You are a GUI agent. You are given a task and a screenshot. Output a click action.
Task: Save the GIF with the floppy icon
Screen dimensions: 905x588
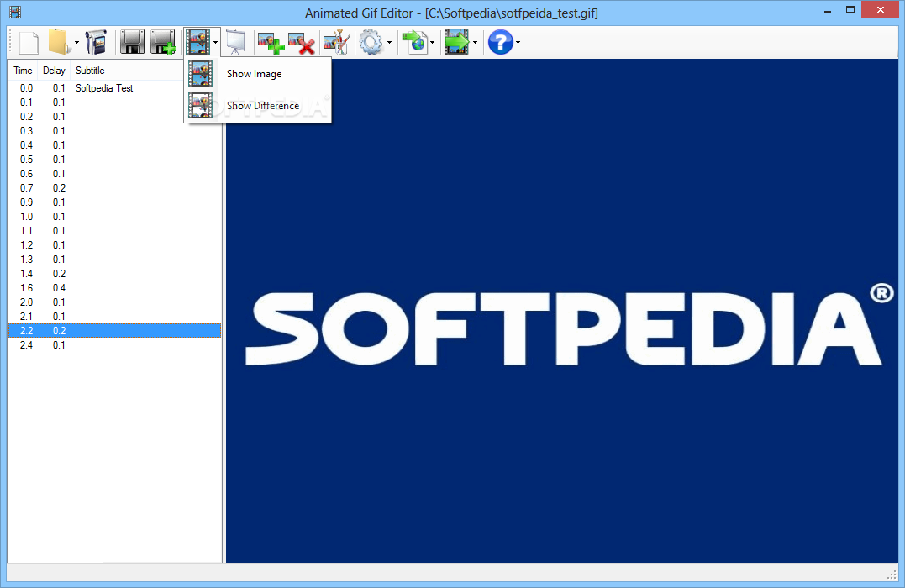click(132, 42)
